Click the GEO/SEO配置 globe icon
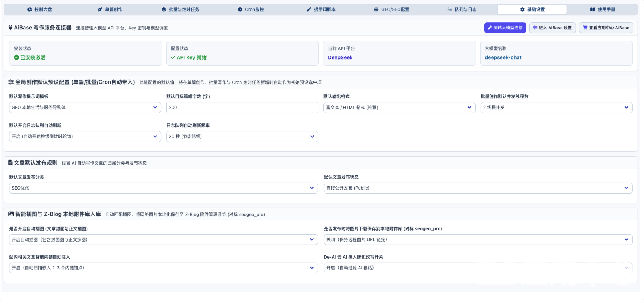 pyautogui.click(x=376, y=9)
